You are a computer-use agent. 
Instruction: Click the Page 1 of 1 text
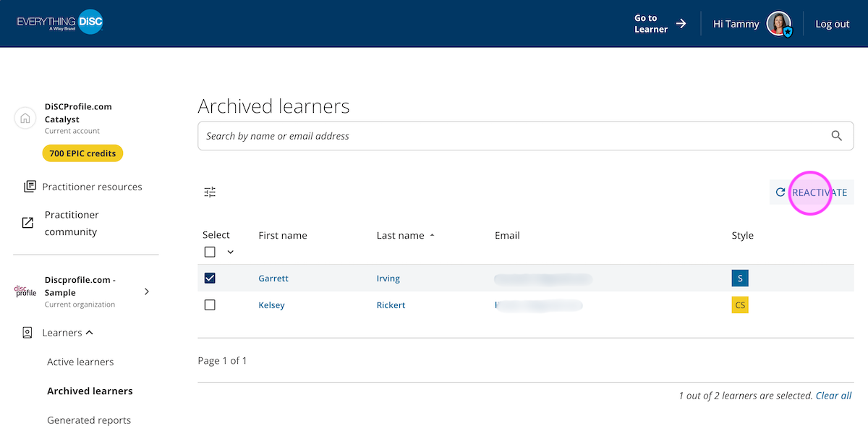223,360
